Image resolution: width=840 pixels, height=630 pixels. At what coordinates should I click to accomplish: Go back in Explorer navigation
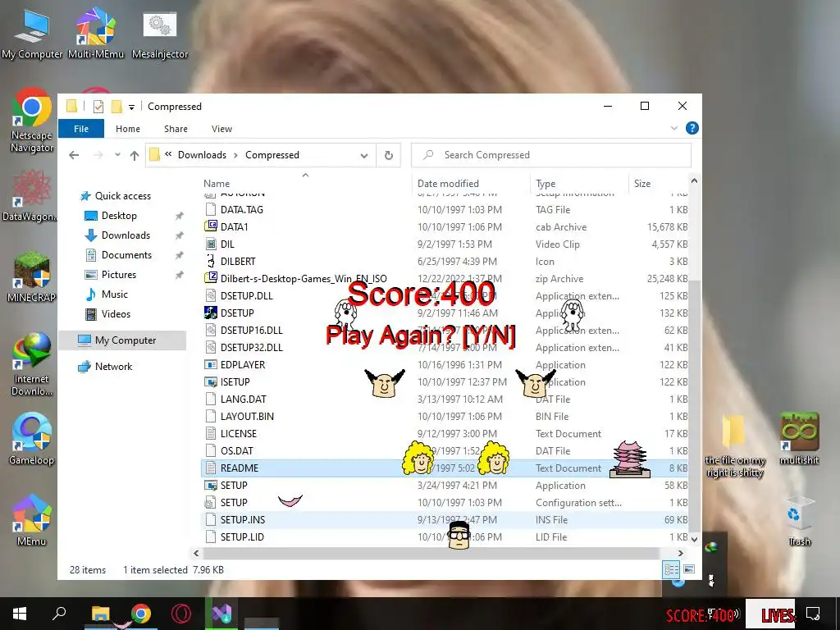tap(74, 155)
